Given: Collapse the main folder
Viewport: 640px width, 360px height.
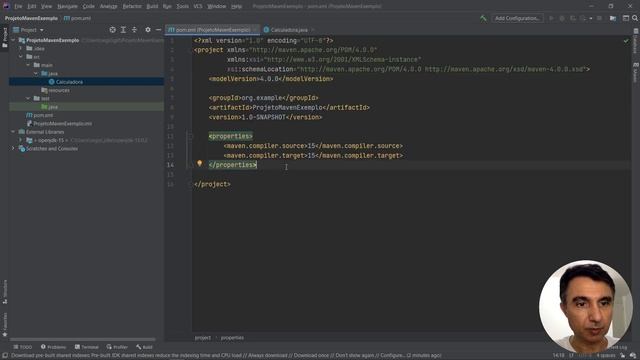Looking at the screenshot, I should [28, 65].
